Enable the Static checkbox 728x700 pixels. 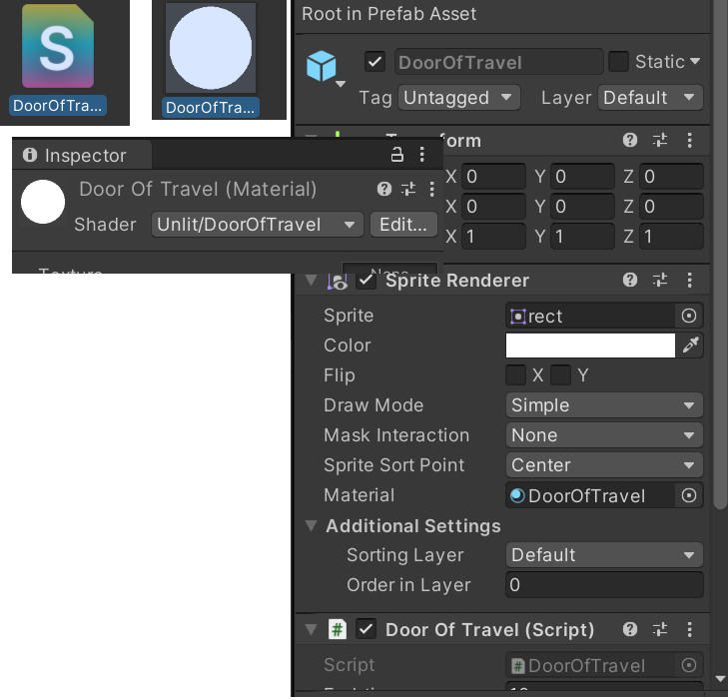click(x=618, y=62)
